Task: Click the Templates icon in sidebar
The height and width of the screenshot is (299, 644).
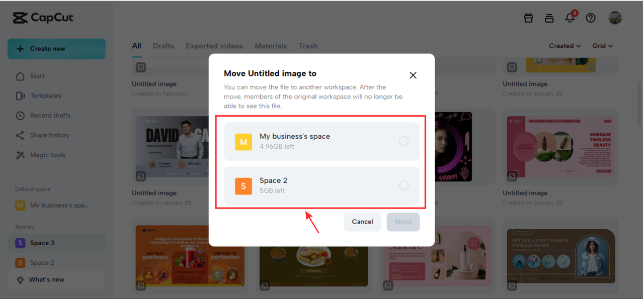Action: click(20, 95)
